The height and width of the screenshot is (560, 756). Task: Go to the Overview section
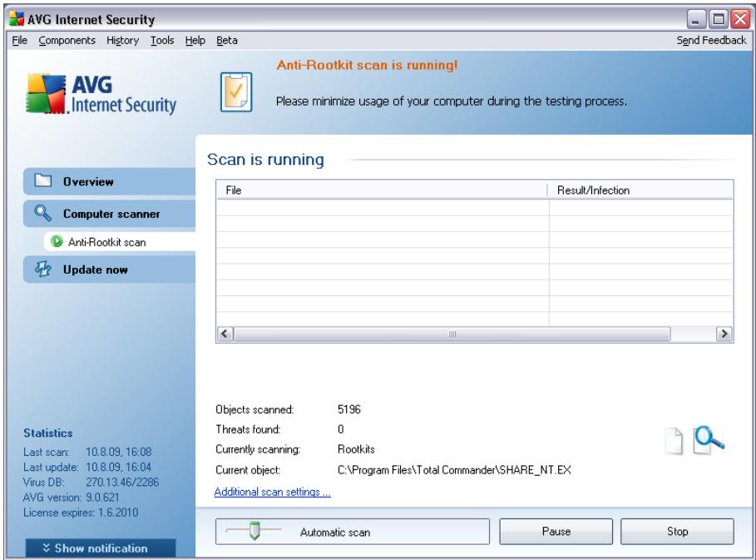pos(110,181)
